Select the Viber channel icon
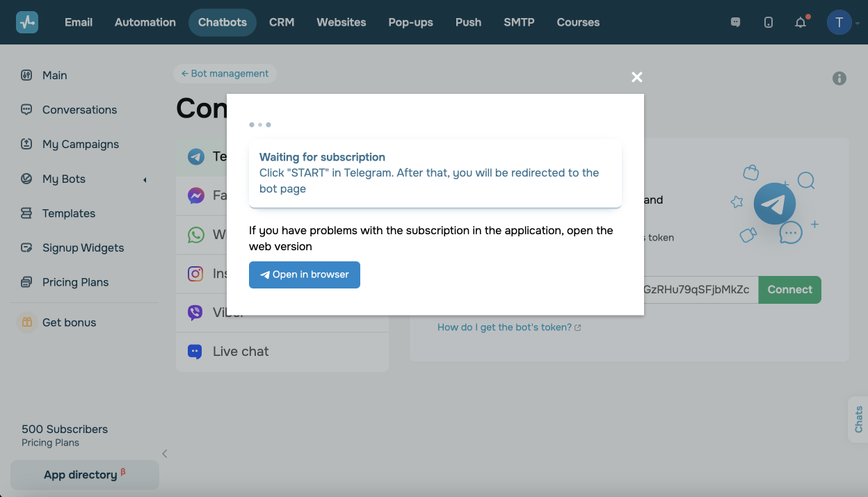Screen dimensions: 868x497 pyautogui.click(x=196, y=312)
